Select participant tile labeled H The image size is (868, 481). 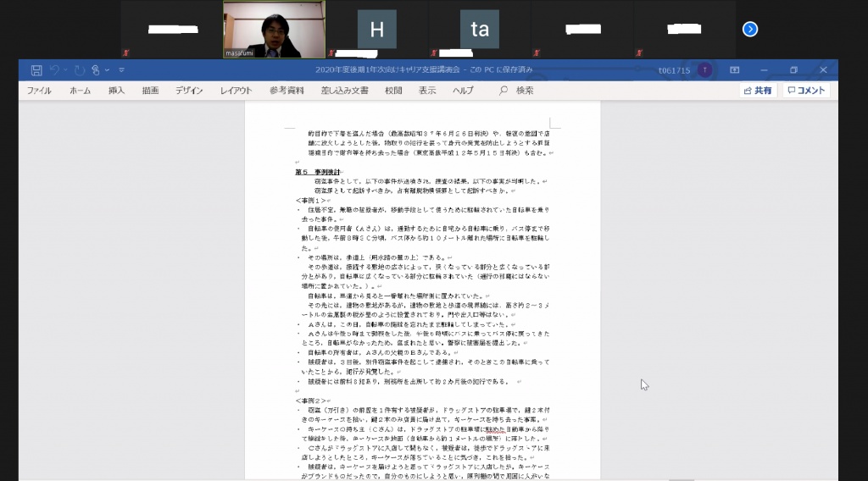[377, 29]
